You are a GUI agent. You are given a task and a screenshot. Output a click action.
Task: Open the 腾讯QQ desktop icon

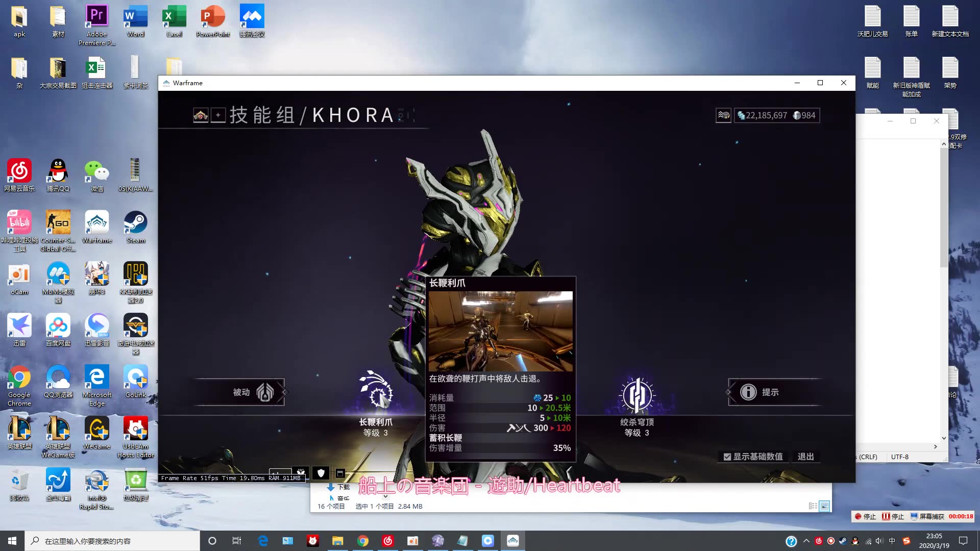click(58, 175)
